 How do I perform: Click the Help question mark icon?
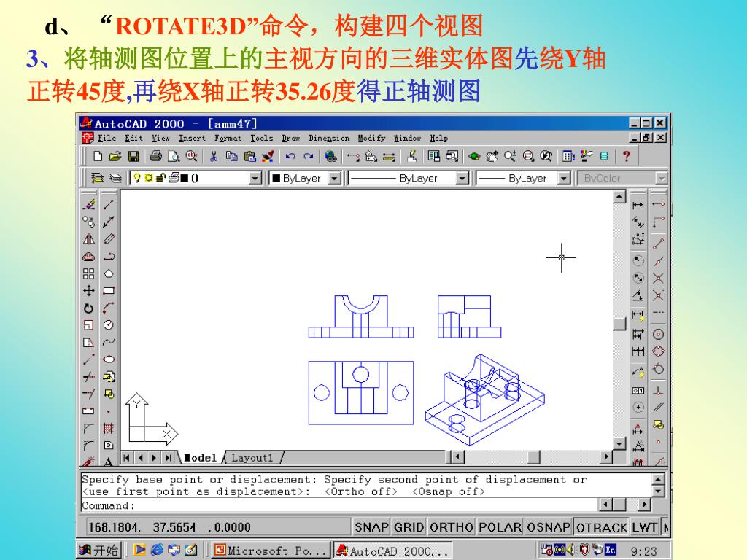point(627,156)
